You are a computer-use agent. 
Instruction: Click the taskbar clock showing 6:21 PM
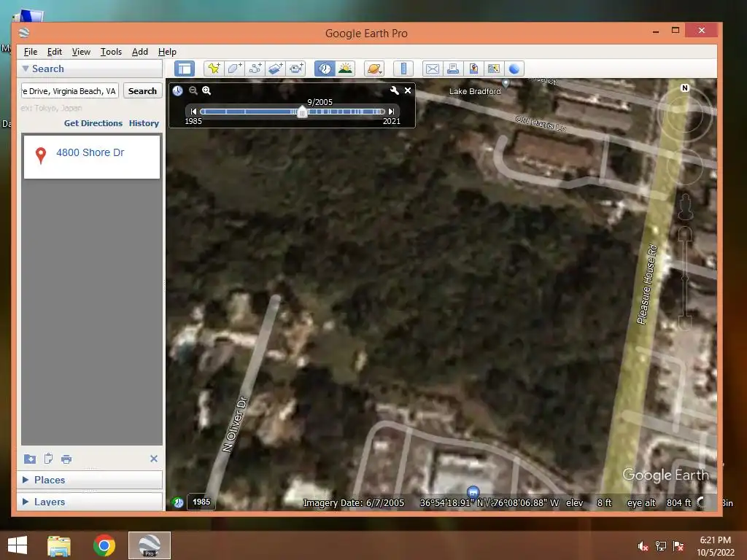click(x=715, y=546)
